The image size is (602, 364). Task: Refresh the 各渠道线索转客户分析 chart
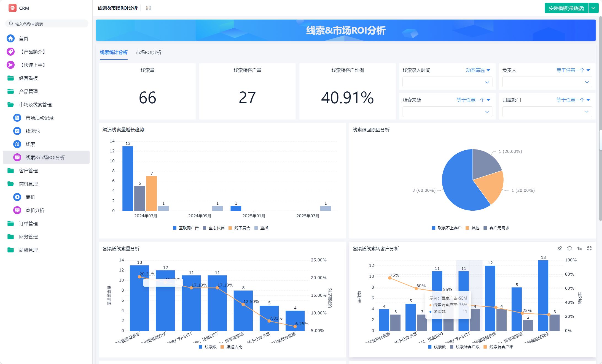[x=569, y=248]
